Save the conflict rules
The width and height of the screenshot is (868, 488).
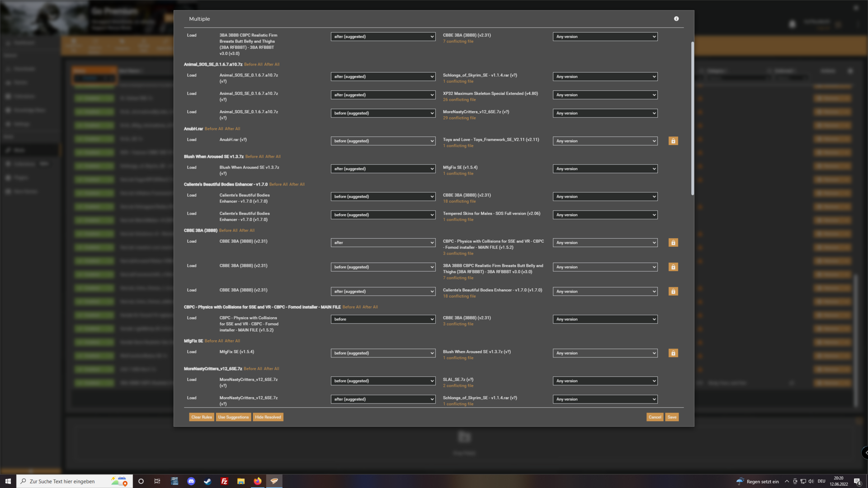[672, 417]
